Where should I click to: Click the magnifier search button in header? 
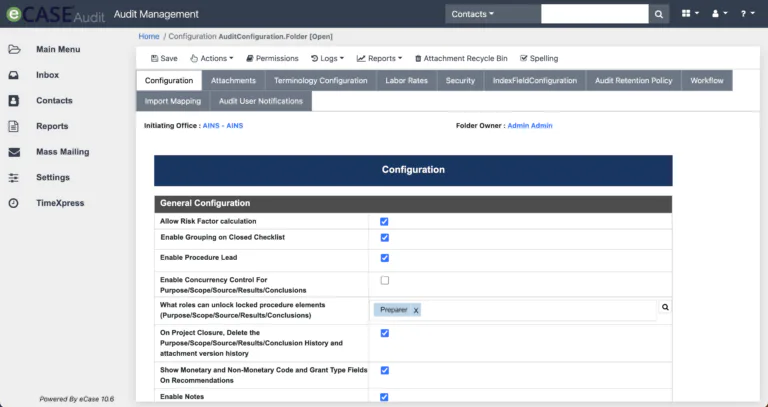[x=659, y=14]
